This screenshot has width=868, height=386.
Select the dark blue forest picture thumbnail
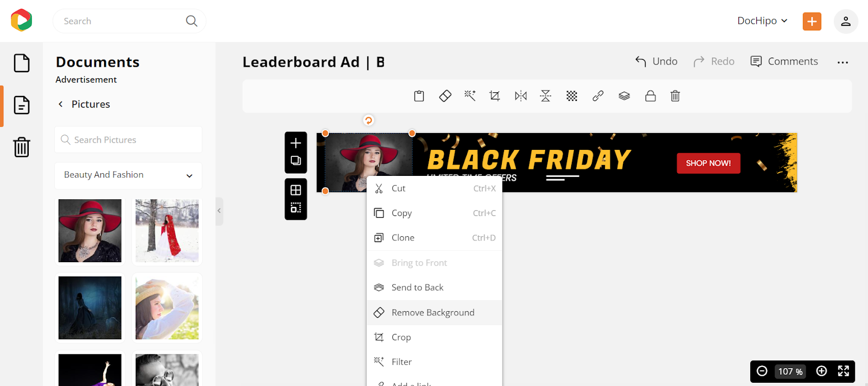coord(90,308)
